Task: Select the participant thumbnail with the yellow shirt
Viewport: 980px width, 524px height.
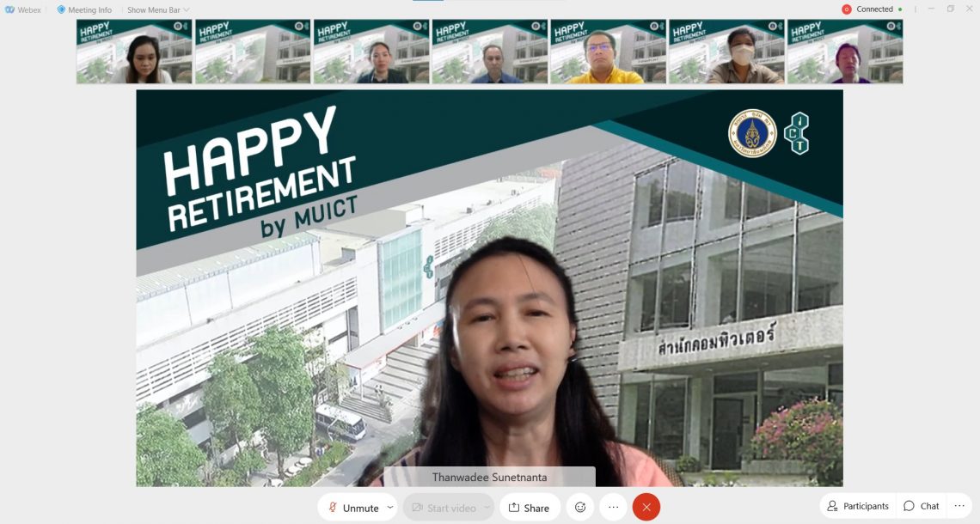Action: (608, 52)
